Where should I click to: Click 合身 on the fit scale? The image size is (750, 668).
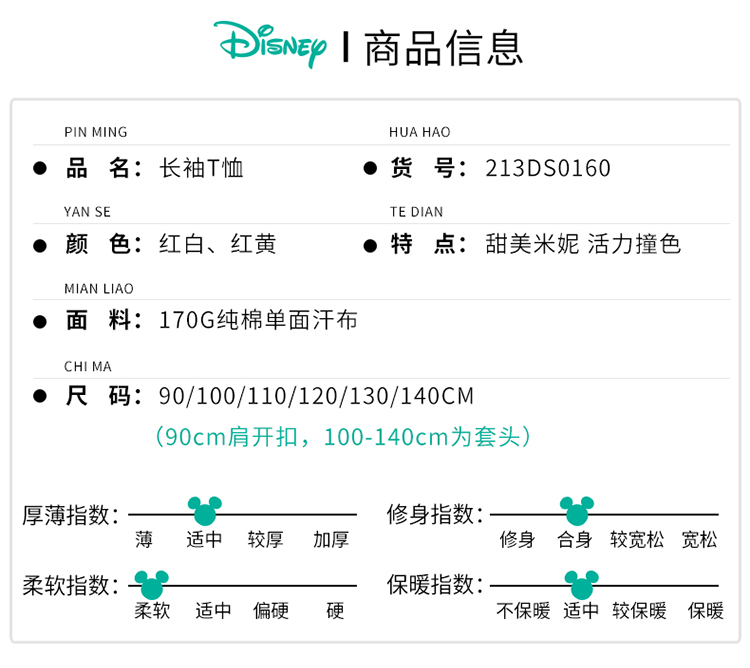point(574,539)
